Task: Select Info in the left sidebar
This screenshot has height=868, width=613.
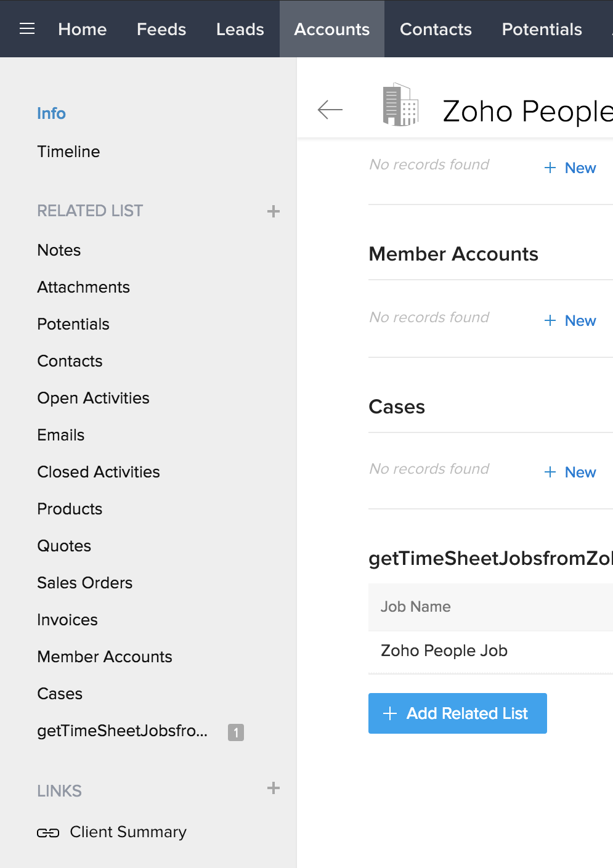Action: click(x=51, y=113)
